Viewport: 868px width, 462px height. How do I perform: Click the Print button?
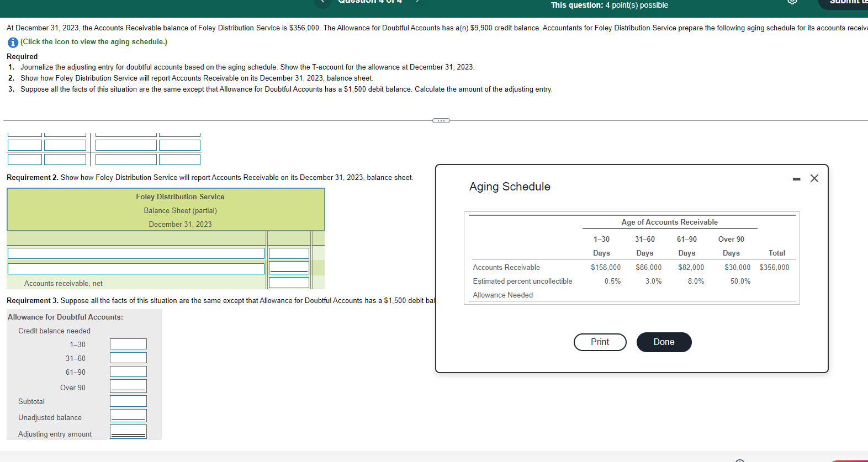(x=600, y=342)
